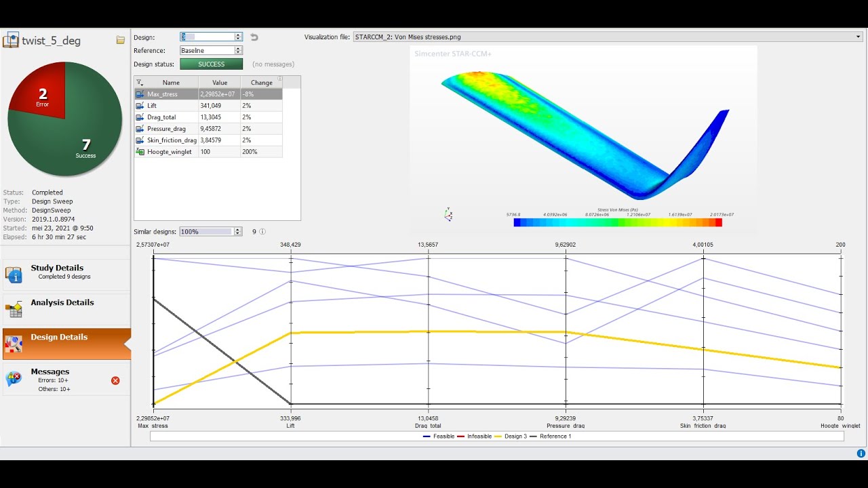Image resolution: width=868 pixels, height=488 pixels.
Task: Click the response icon beside Pressure_drag
Action: [x=140, y=129]
